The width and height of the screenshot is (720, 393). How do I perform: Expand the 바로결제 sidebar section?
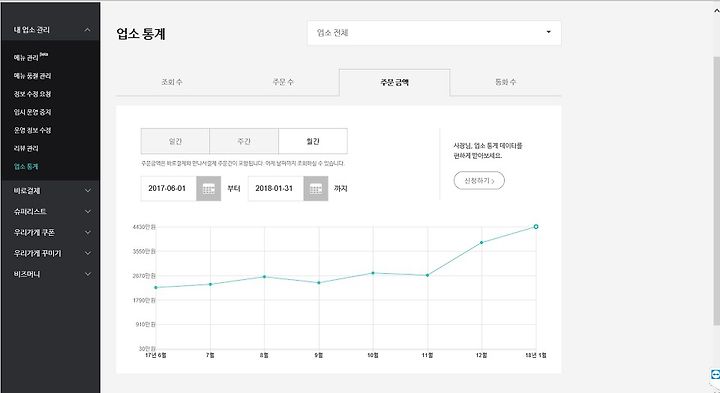pos(87,191)
